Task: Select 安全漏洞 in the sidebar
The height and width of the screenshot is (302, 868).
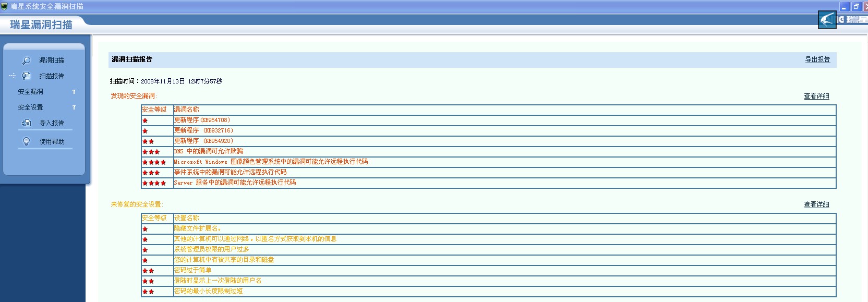Action: click(31, 92)
